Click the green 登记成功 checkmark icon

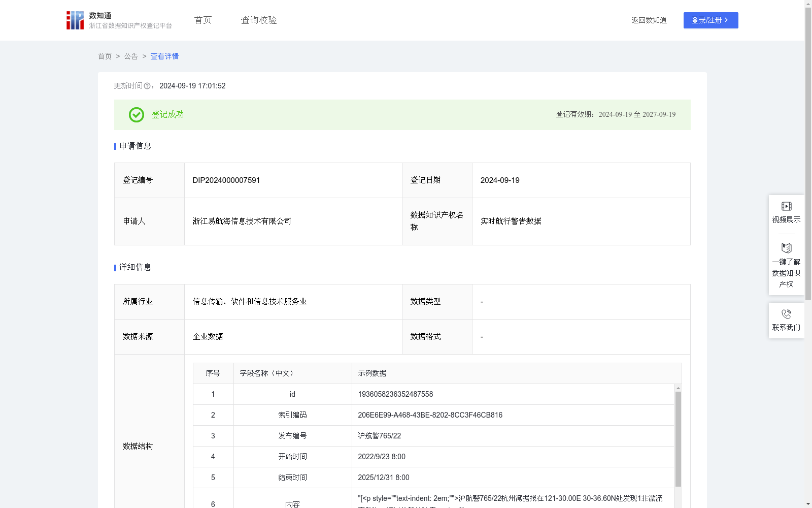point(136,115)
